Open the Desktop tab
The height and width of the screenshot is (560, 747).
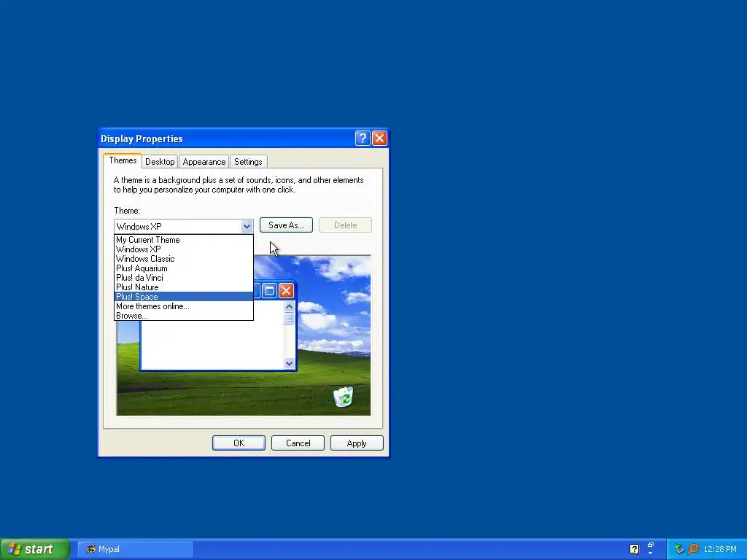[x=160, y=162]
